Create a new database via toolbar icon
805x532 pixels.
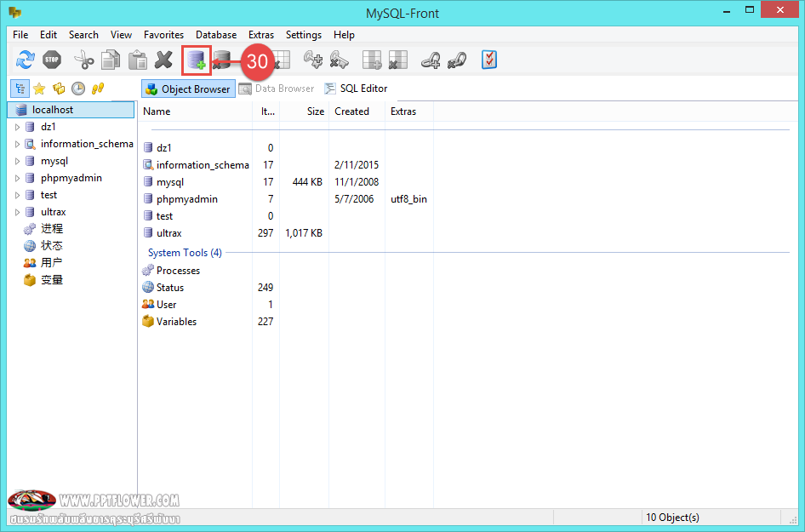196,60
